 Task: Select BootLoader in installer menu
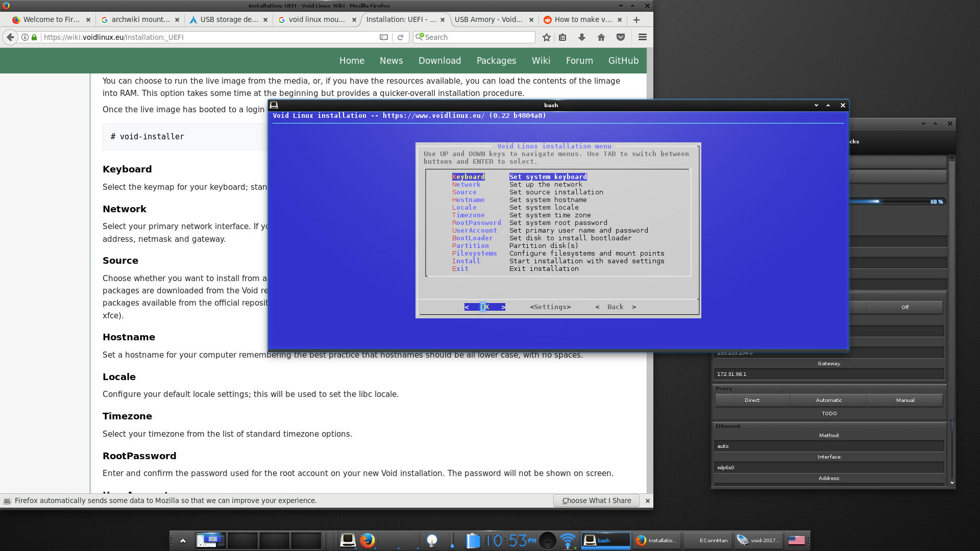point(472,238)
